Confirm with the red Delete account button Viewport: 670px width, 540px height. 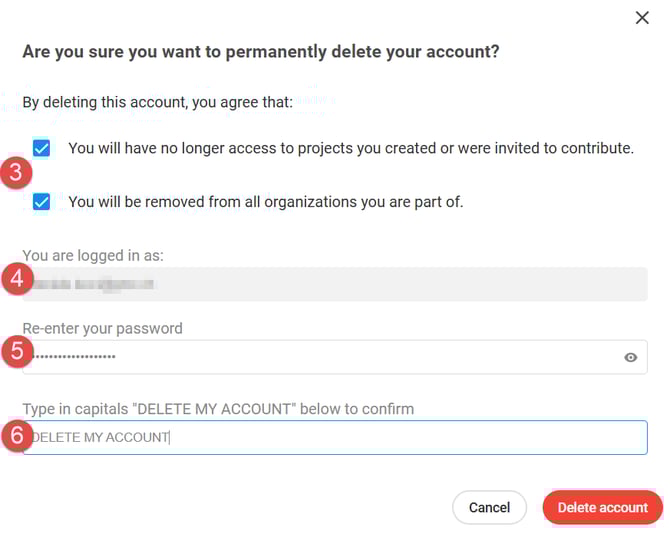pos(602,507)
